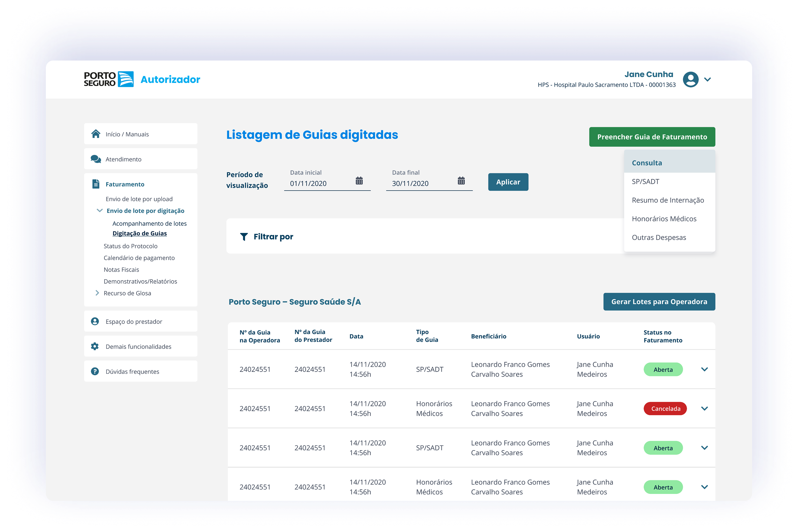Click the Espaço do prestador person icon

[95, 321]
